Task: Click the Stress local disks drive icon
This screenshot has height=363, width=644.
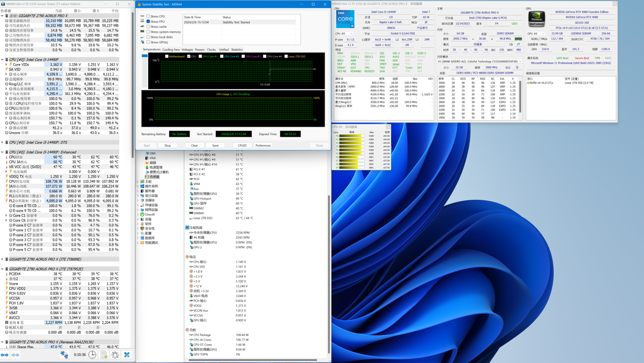Action: point(142,37)
